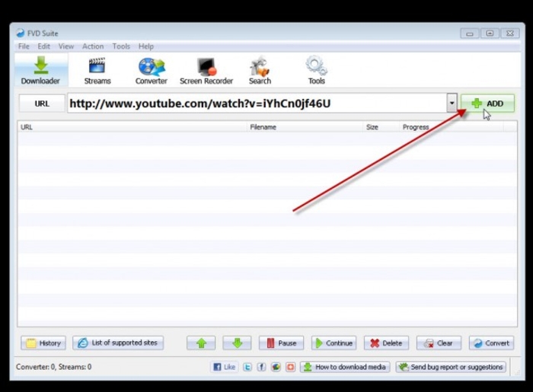Close the FVD Suite window
The width and height of the screenshot is (533, 392).
510,33
